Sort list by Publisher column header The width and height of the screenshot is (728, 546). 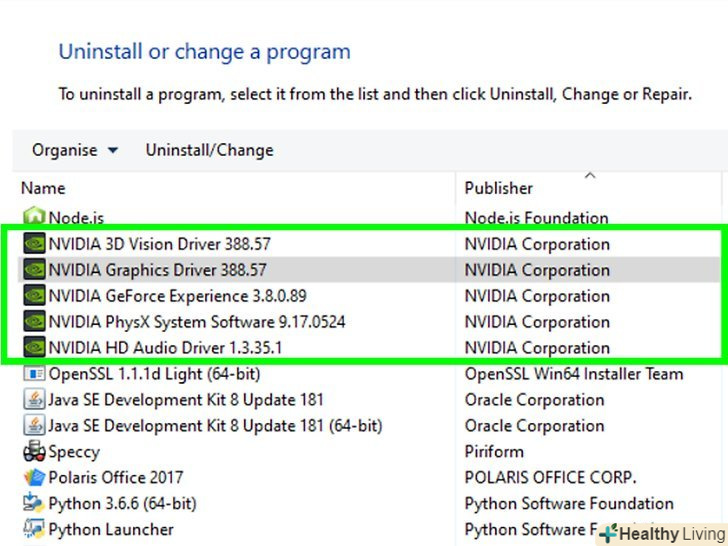(499, 188)
